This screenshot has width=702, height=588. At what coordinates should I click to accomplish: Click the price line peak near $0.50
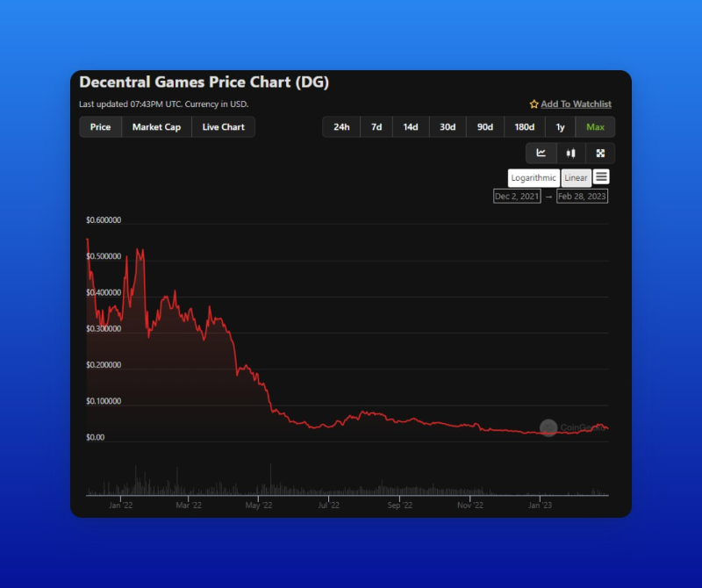pos(138,249)
